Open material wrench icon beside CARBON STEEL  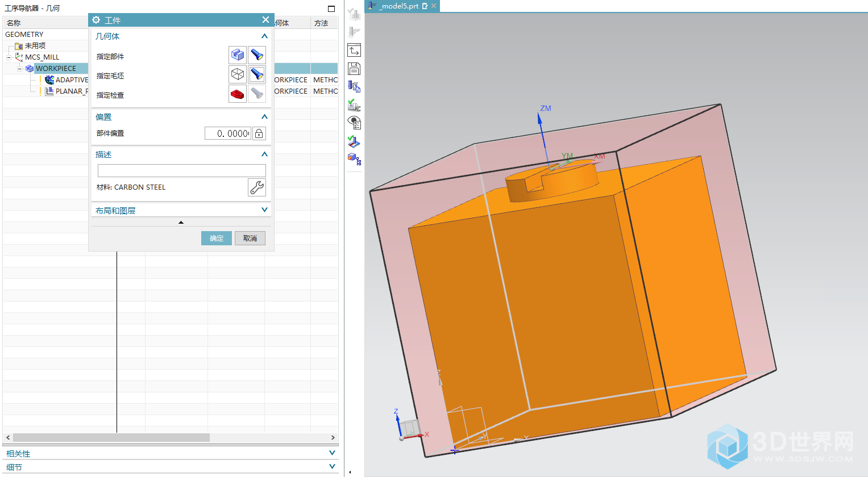[257, 187]
